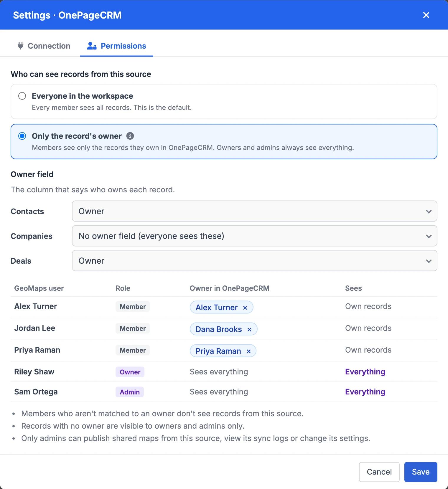Click the Member badge in Alex Turner's row
Viewport: 448px width, 489px height.
(x=133, y=307)
